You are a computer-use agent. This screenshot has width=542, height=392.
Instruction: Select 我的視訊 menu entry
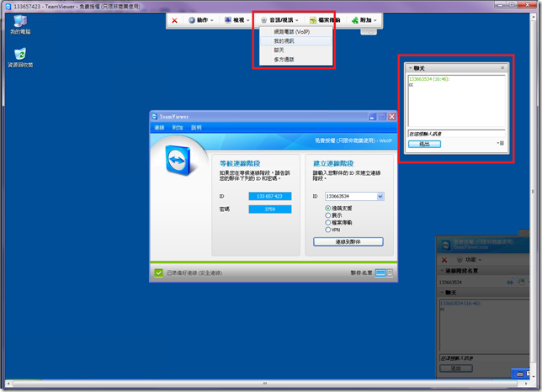[296, 41]
